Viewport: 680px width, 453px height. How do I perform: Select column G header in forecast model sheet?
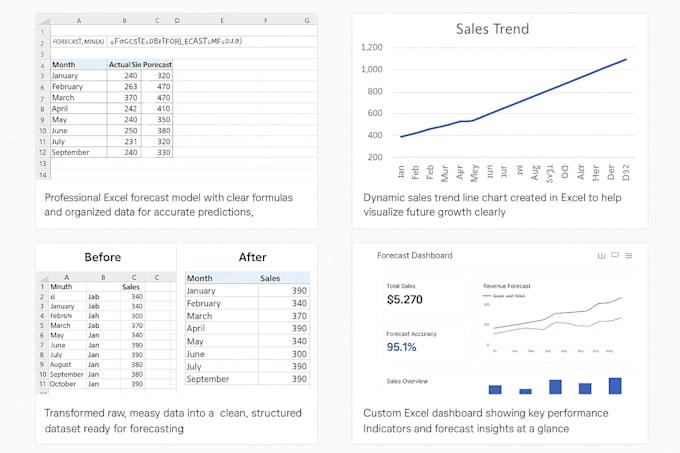coord(307,20)
